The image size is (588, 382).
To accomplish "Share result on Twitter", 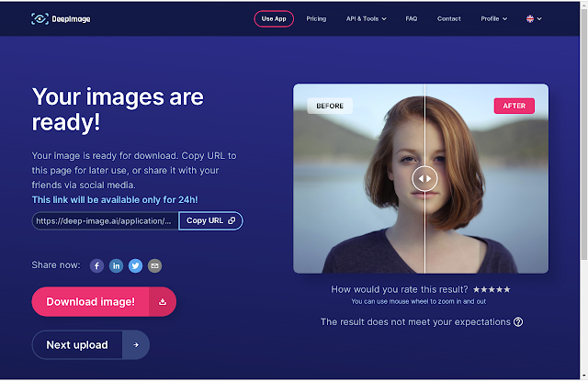I will [135, 265].
